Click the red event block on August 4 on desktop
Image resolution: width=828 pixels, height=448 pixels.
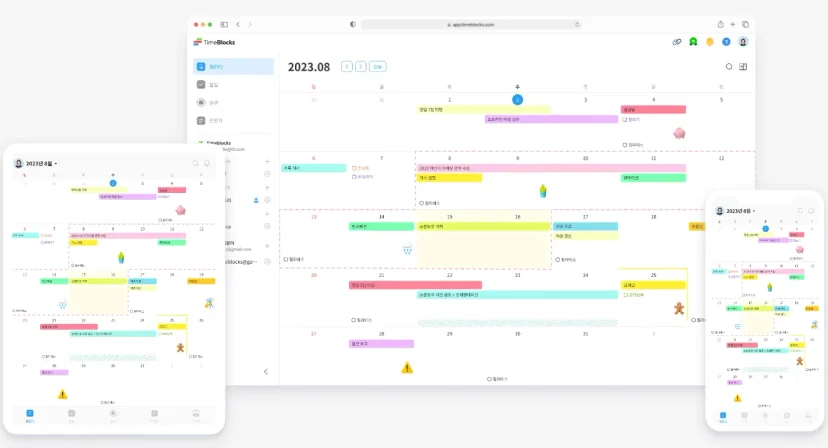(x=653, y=109)
